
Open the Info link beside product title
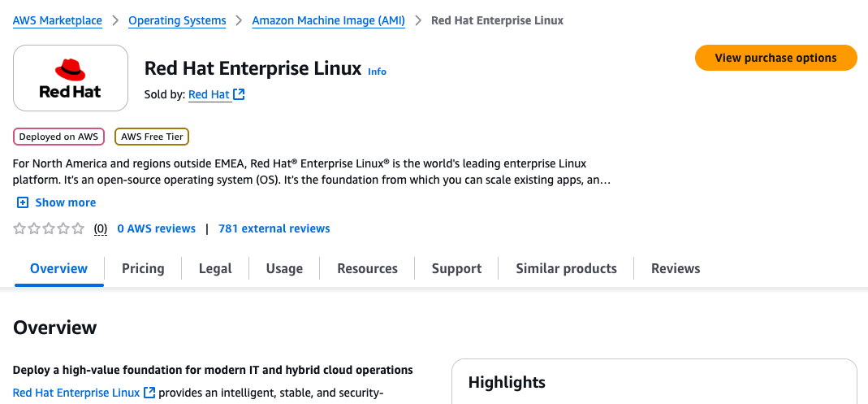point(377,72)
